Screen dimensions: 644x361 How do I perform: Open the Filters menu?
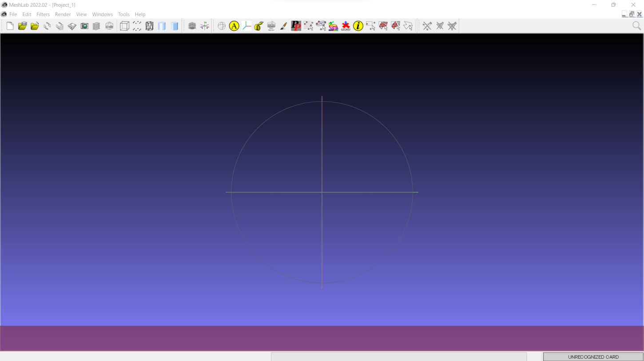click(x=43, y=14)
